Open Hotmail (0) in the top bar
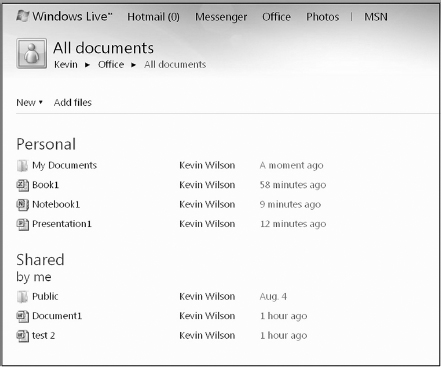This screenshot has width=441, height=367. coord(153,17)
